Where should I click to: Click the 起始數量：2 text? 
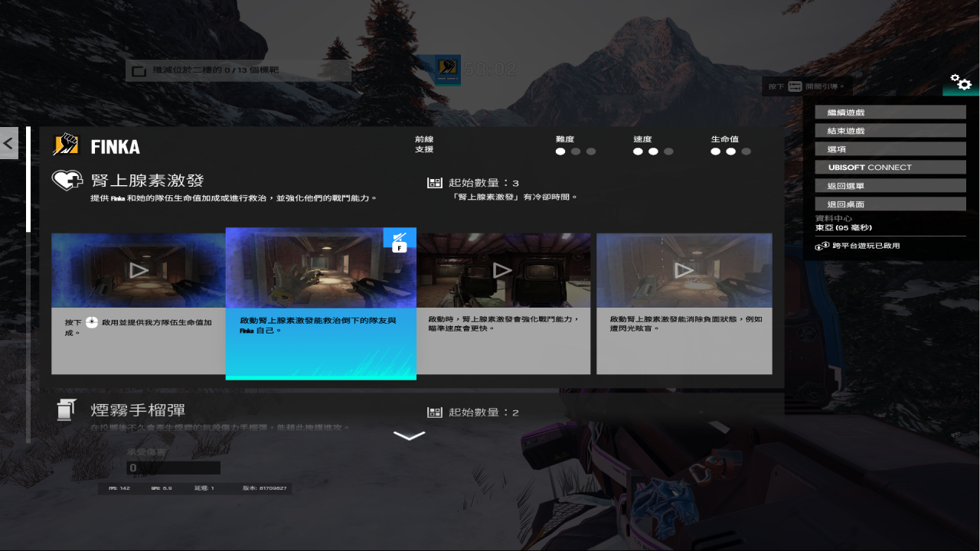click(484, 412)
